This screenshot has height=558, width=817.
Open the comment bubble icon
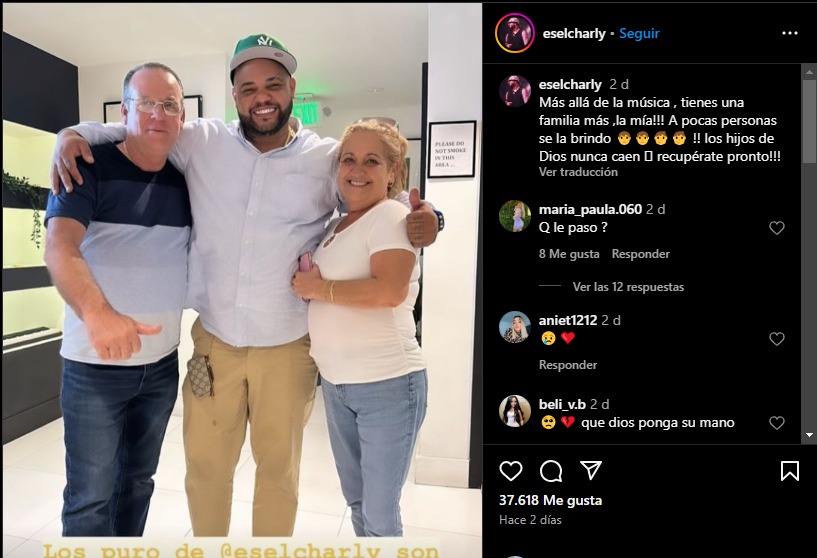click(x=551, y=471)
